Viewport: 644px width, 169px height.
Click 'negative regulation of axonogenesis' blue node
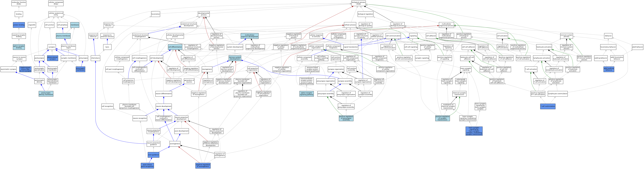pyautogui.click(x=203, y=166)
